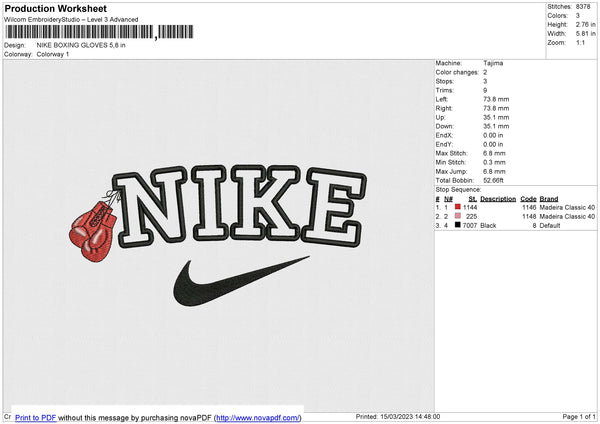The width and height of the screenshot is (600, 424).
Task: Click the NIKE outlined lettering in the preview
Action: click(x=240, y=206)
